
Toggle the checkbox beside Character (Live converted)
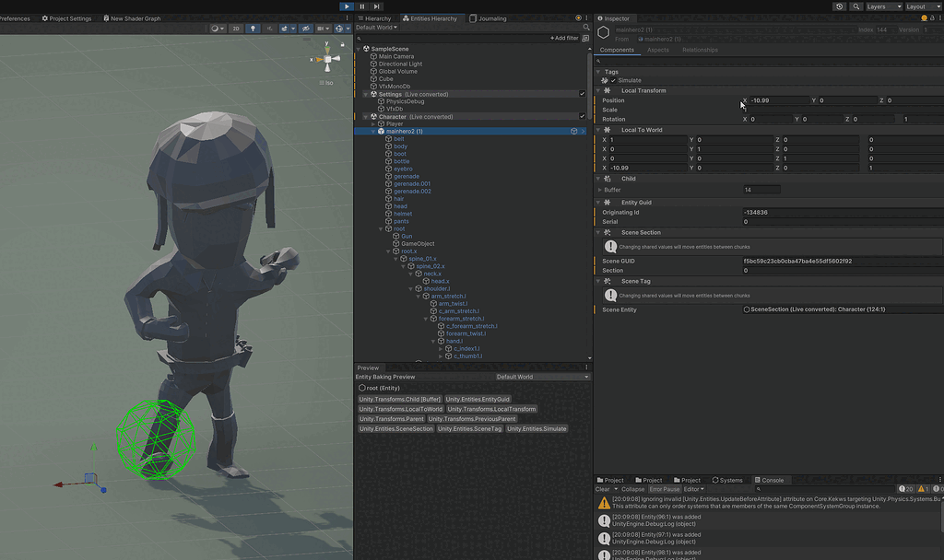(581, 117)
